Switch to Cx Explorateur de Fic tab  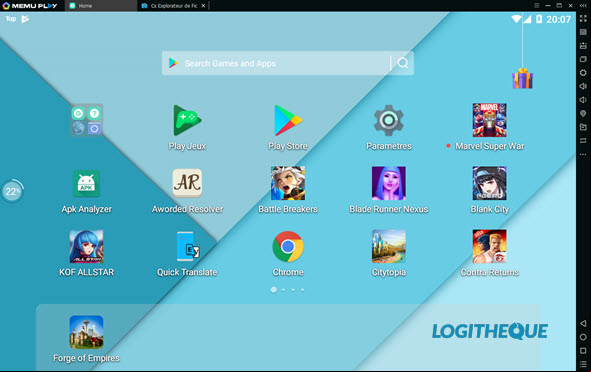169,6
